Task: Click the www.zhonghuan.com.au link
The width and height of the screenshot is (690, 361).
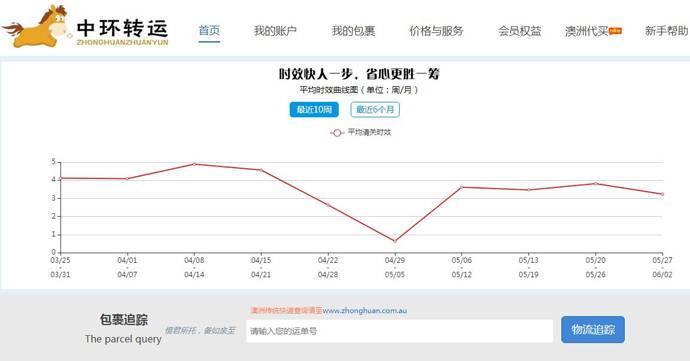Action: pos(364,310)
